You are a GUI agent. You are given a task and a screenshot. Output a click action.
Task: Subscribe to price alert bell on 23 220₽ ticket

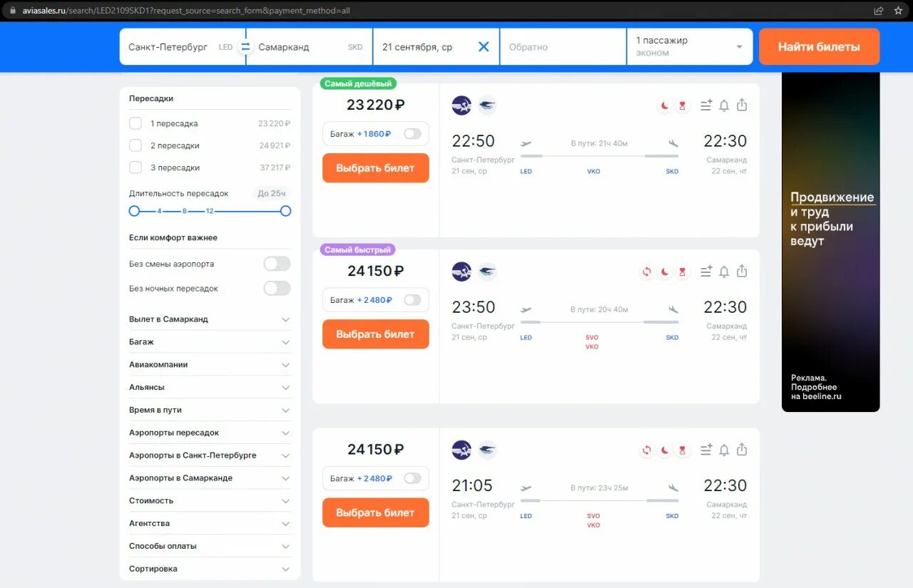point(724,105)
